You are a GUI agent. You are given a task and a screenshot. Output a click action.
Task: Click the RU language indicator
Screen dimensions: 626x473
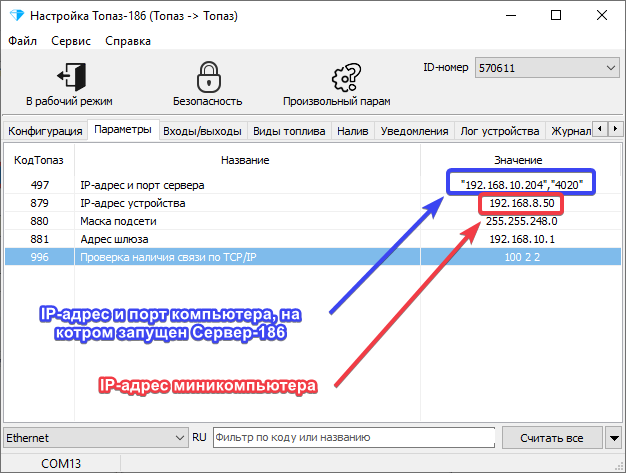click(199, 437)
